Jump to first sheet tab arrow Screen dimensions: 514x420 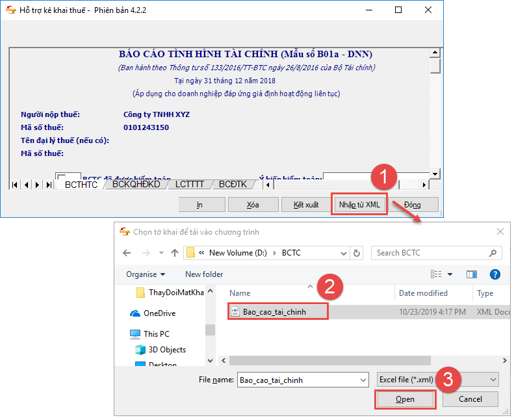click(x=15, y=185)
